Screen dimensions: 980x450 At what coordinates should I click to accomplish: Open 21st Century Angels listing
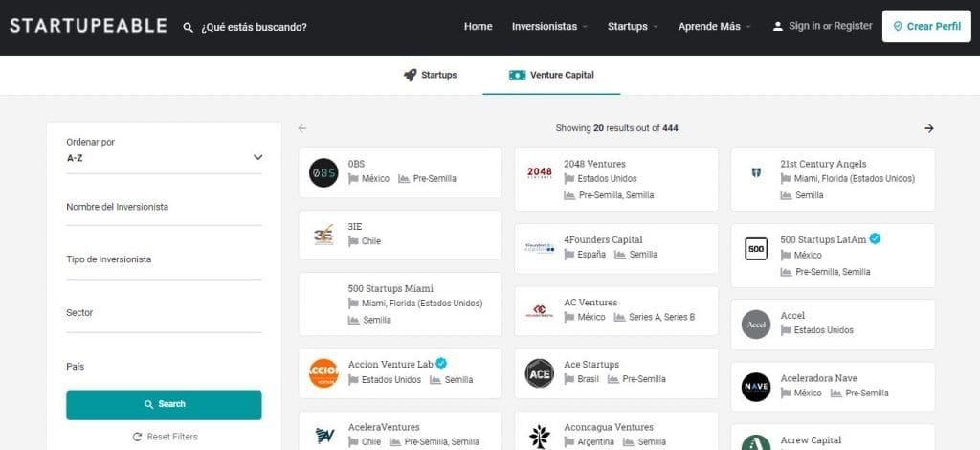[823, 164]
